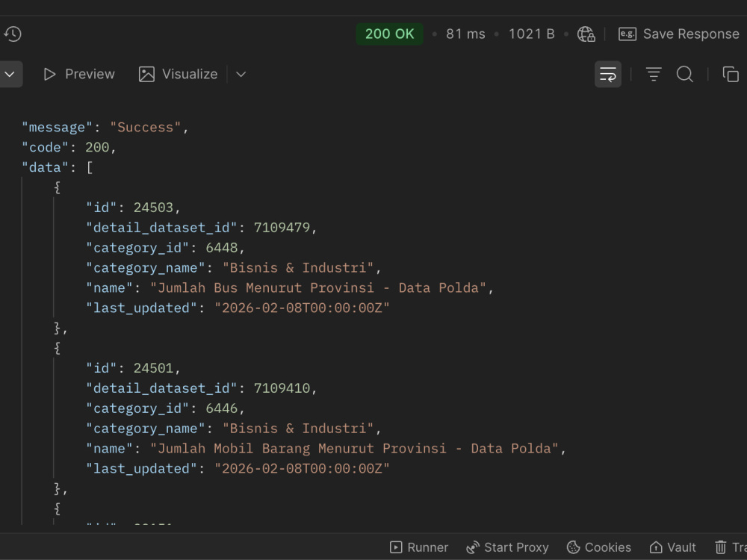Image resolution: width=747 pixels, height=560 pixels.
Task: Open the Runner from the footer
Action: pos(419,547)
